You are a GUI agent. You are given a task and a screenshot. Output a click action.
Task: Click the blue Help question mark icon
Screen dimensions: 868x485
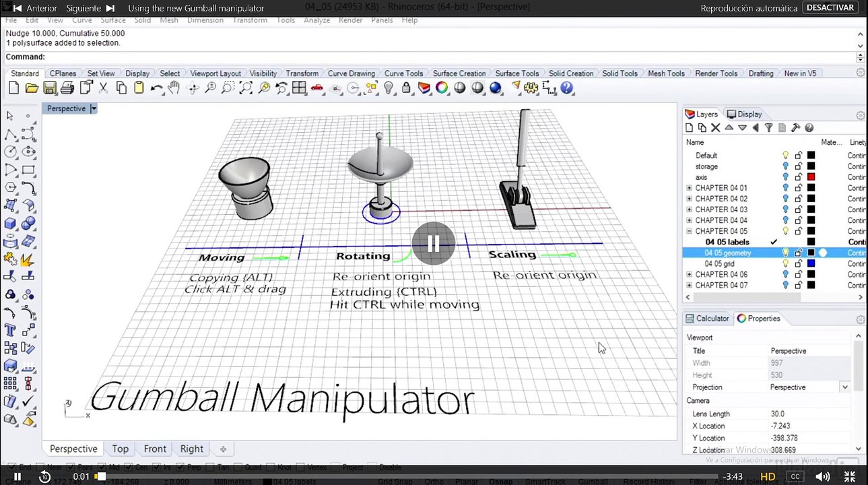pos(567,88)
